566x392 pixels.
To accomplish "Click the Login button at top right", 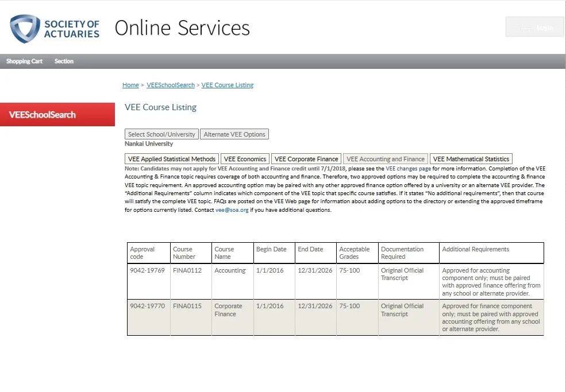I will [534, 27].
